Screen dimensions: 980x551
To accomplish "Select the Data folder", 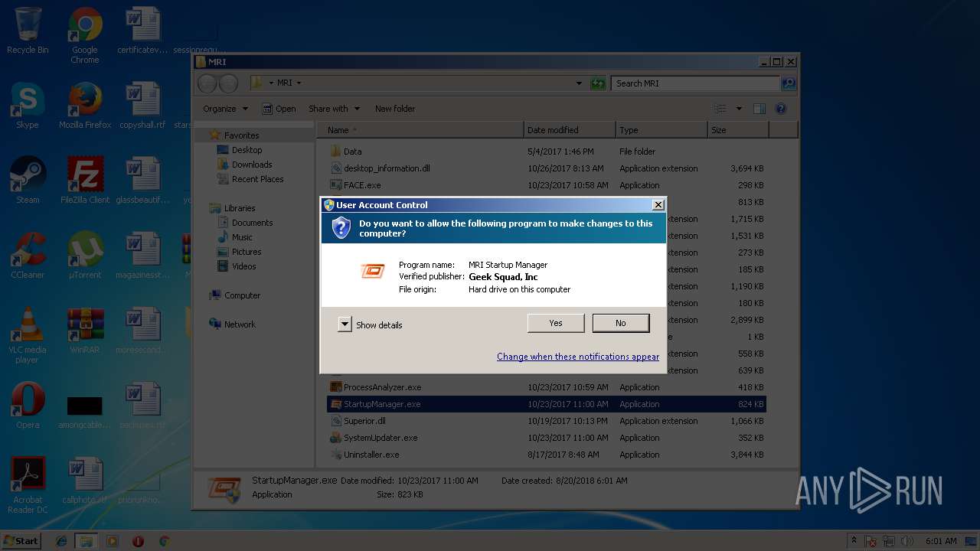I will (547, 152).
